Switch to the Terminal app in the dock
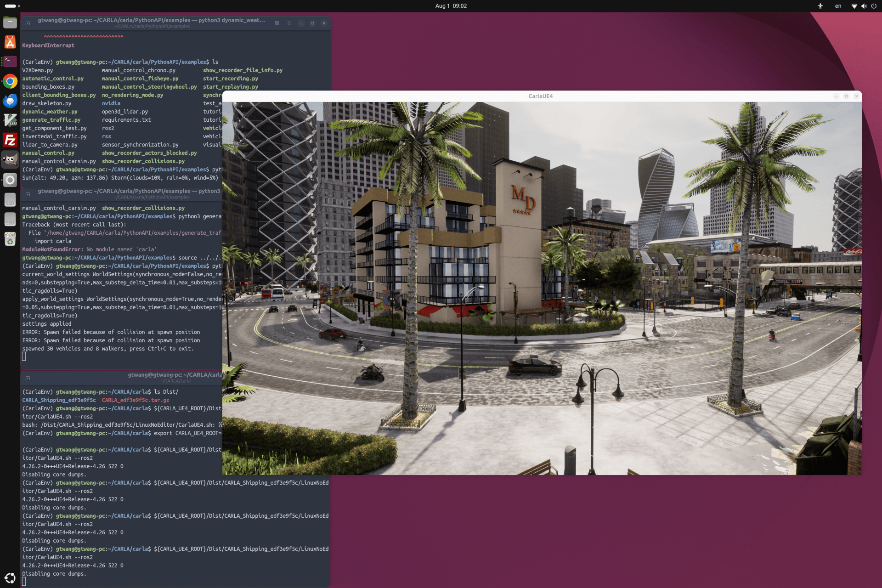Viewport: 882px width, 588px height. coord(10,62)
